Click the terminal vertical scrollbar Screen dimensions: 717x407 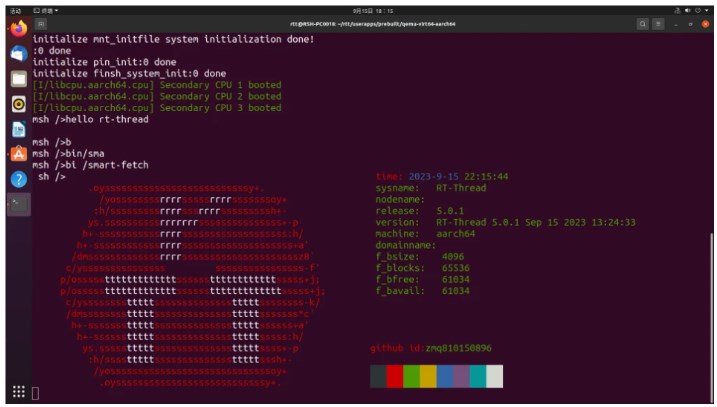711,316
